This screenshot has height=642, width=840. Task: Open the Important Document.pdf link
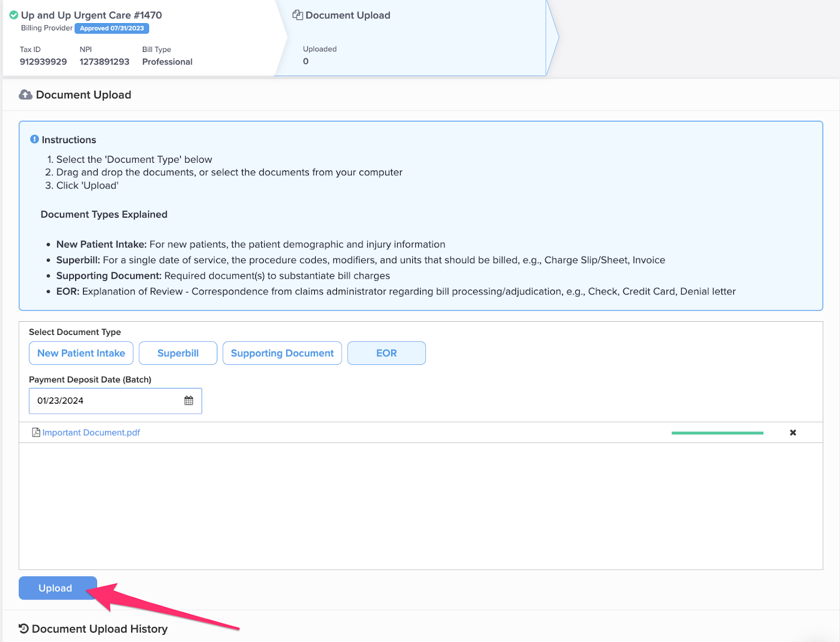pos(91,433)
